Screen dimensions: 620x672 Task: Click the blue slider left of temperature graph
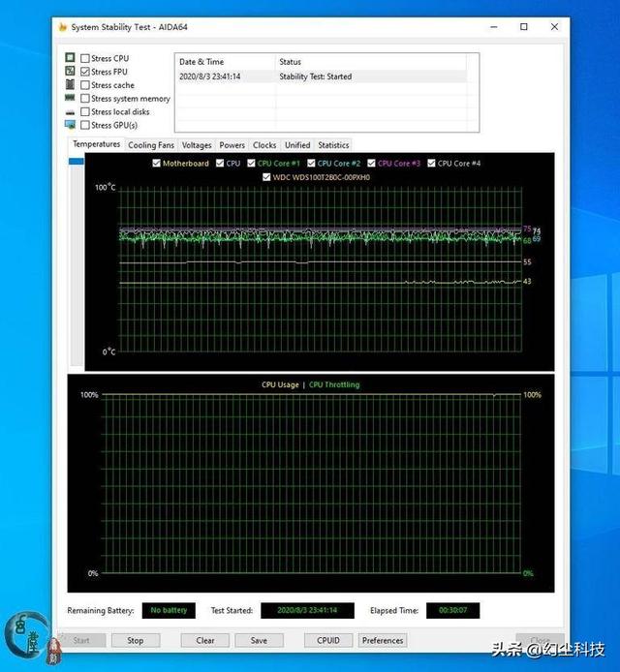pyautogui.click(x=77, y=161)
